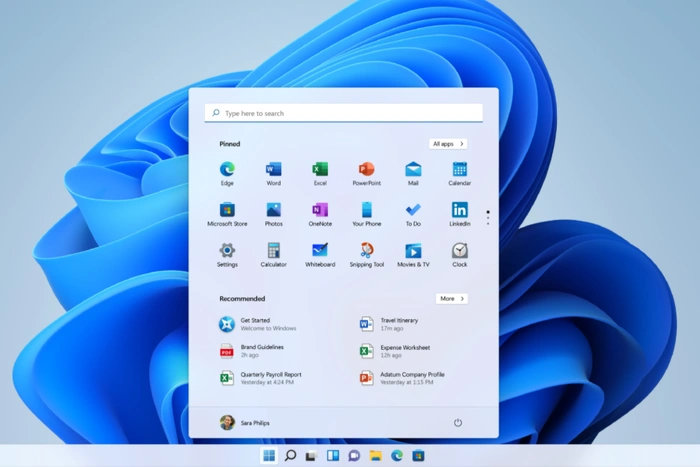Open Chat from the taskbar
700x467 pixels.
354,455
